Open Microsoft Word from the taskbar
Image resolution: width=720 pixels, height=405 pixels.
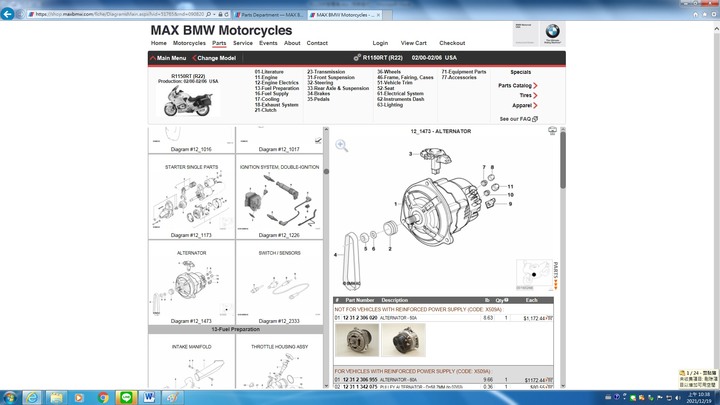point(149,397)
